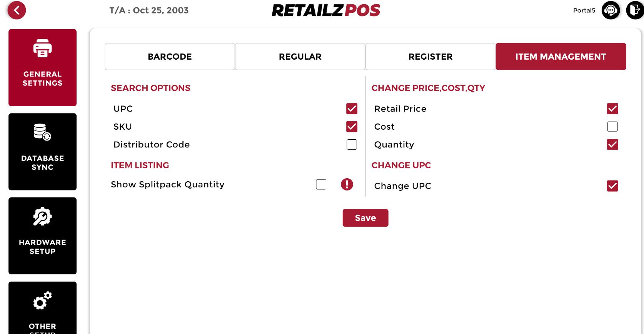
Task: Disable the Change UPC checkbox
Action: (612, 186)
